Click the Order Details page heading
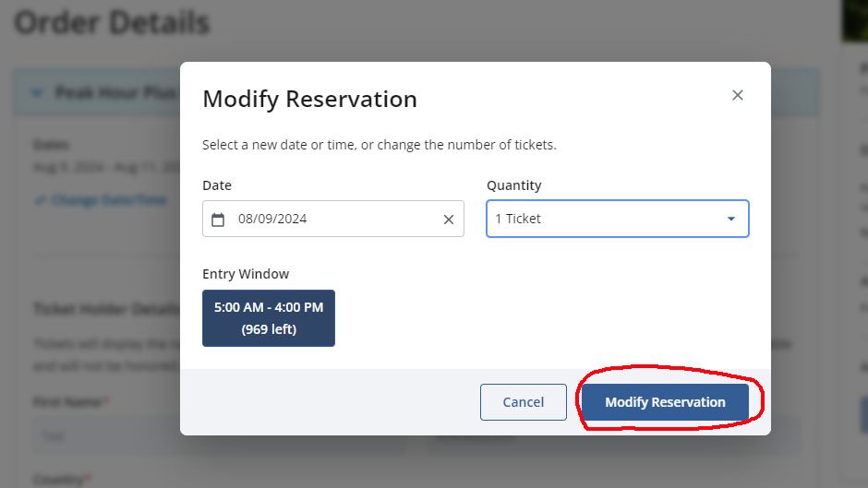The height and width of the screenshot is (488, 868). tap(112, 21)
